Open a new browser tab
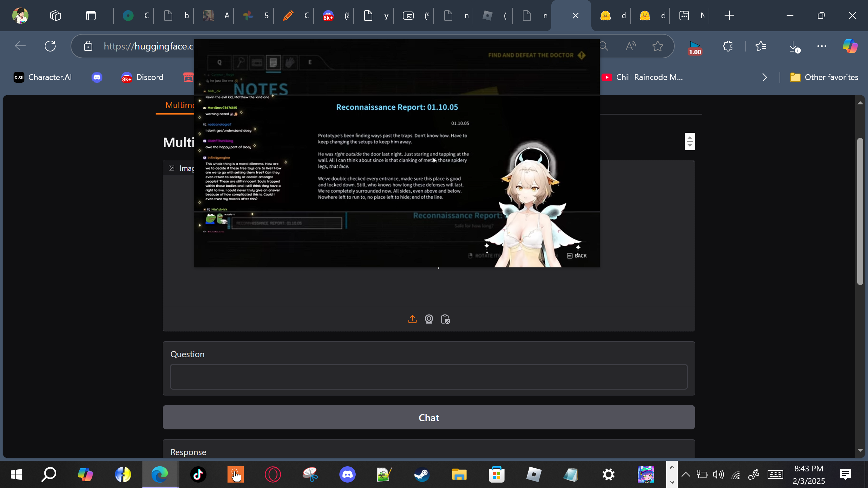The width and height of the screenshot is (868, 488). click(x=729, y=16)
